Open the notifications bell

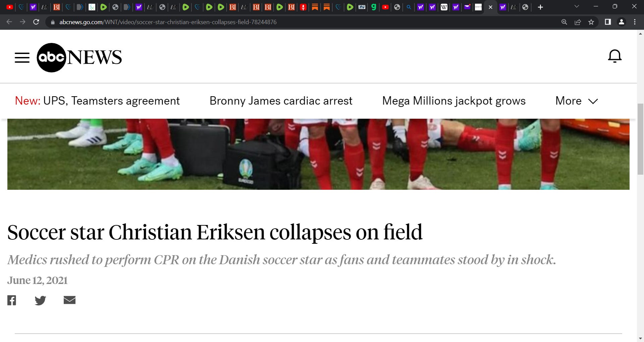[x=615, y=56]
